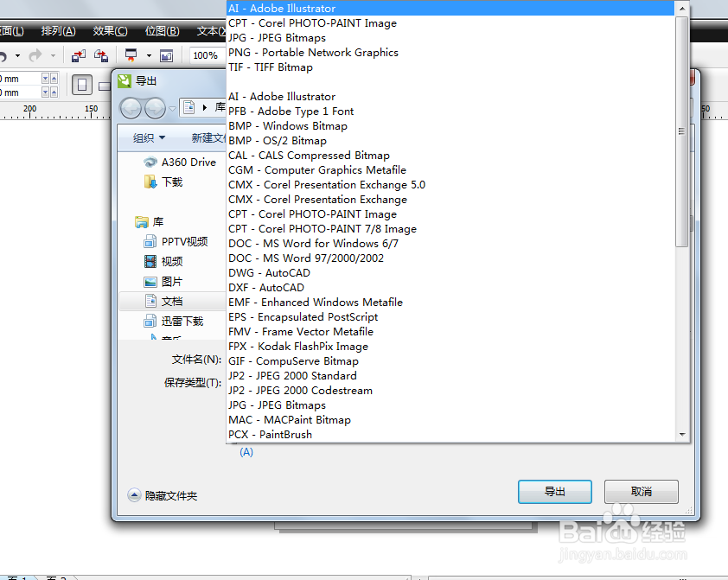Choose DOC - MS Word 97/2000/2002
Screen dimensions: 728x580
[x=450, y=258]
